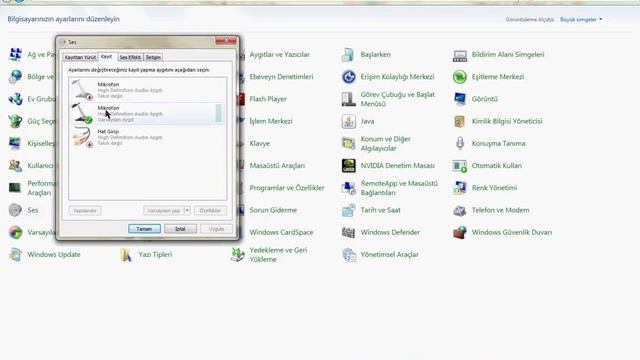The width and height of the screenshot is (640, 360).
Task: Click the Görüntü icon
Action: 460,99
